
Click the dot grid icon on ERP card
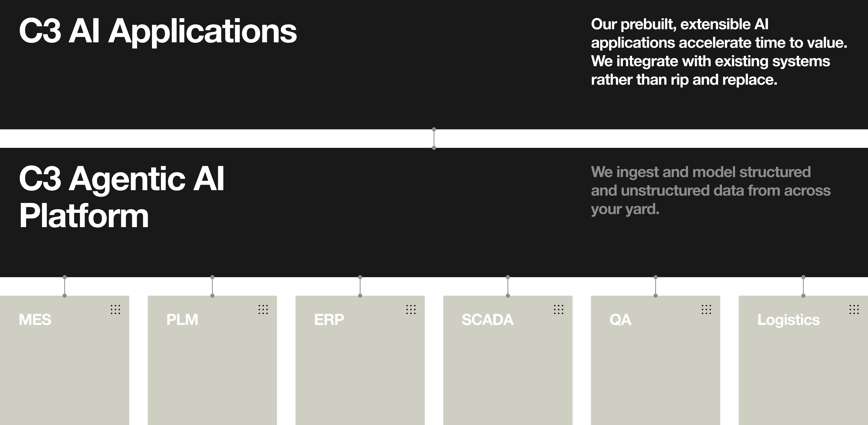pyautogui.click(x=411, y=309)
